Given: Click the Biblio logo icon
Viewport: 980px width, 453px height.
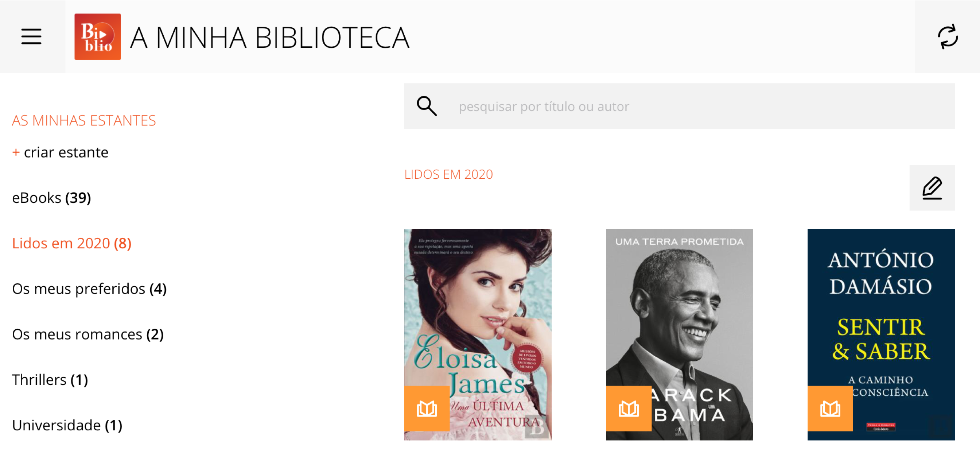Looking at the screenshot, I should [97, 36].
